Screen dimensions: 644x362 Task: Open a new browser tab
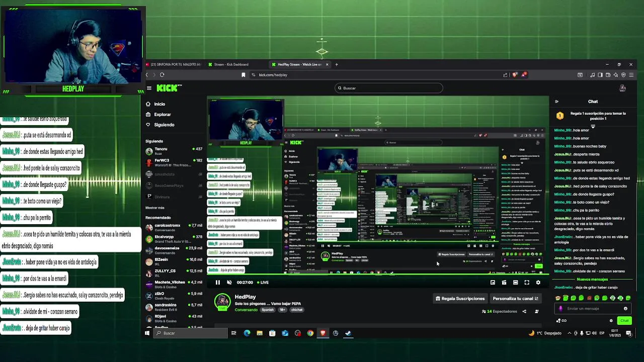[x=337, y=64]
